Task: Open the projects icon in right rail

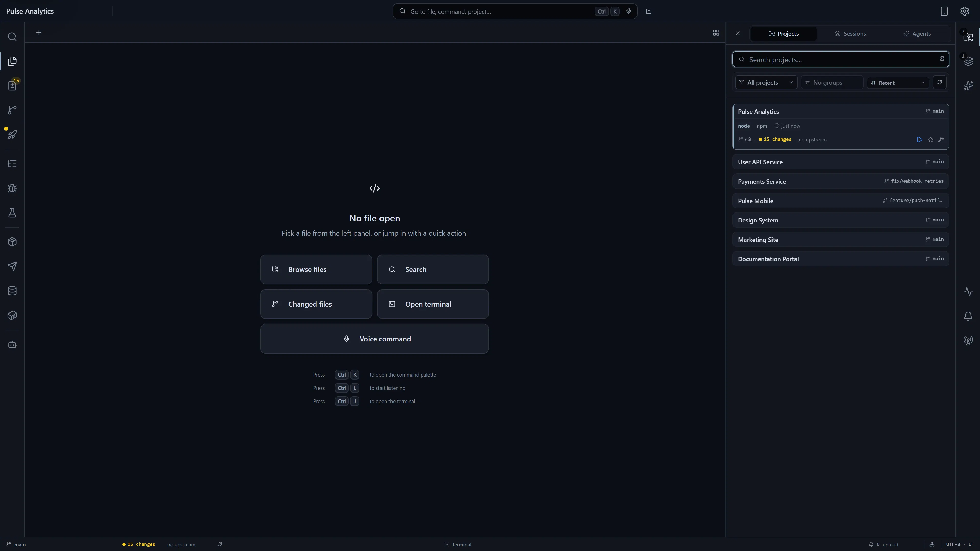Action: coord(968,37)
